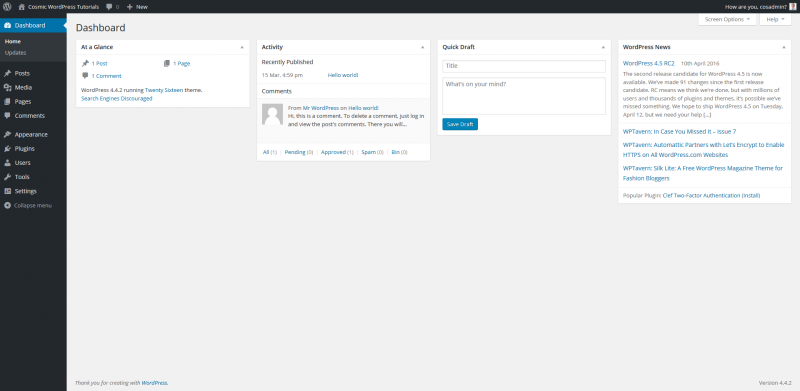Open WPTavern Silk Lite theme article
This screenshot has height=391, width=800.
pyautogui.click(x=703, y=173)
